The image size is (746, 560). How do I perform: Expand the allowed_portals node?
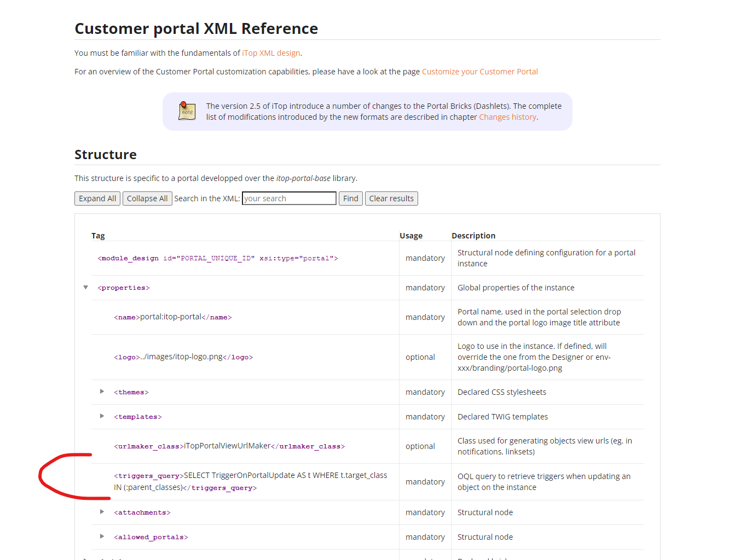tap(102, 536)
